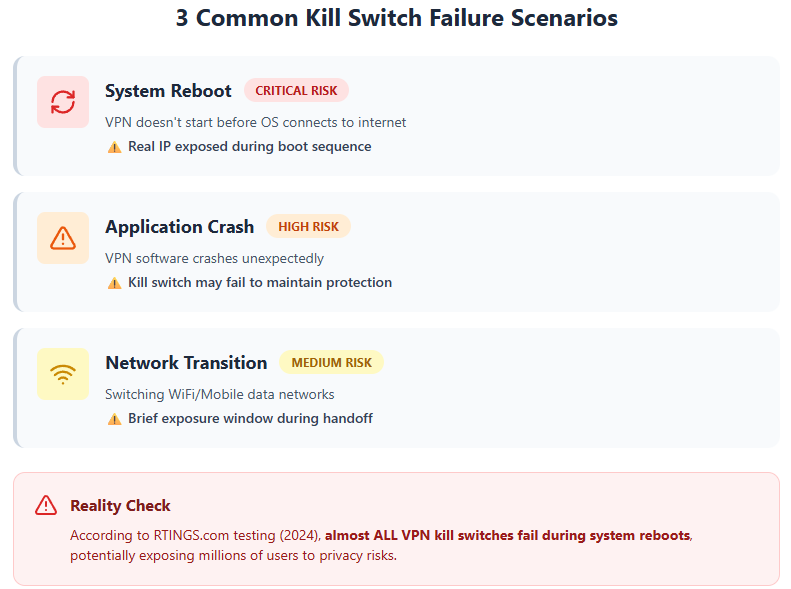
Task: Click the VPN software crashes unexpectedly text
Action: 215,258
